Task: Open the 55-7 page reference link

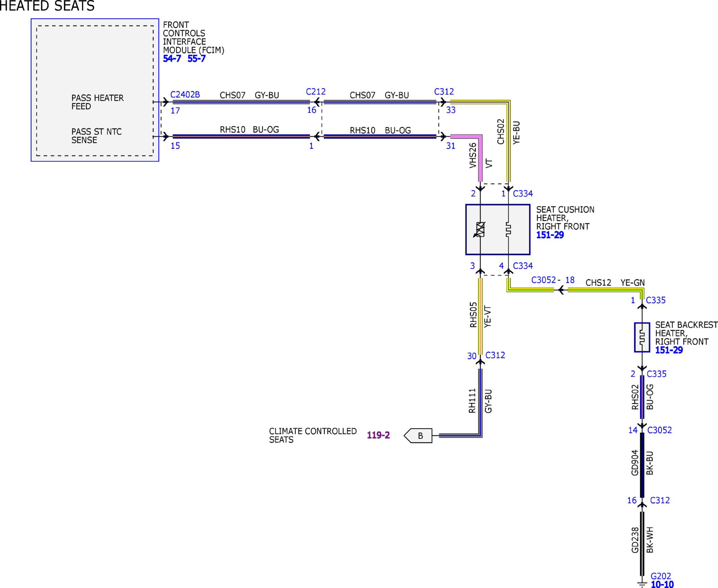Action: [197, 59]
